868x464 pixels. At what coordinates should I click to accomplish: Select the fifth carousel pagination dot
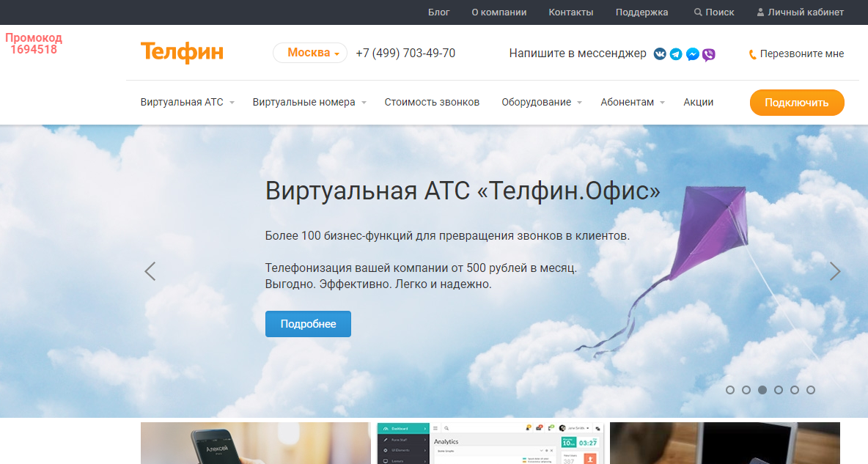tap(795, 390)
